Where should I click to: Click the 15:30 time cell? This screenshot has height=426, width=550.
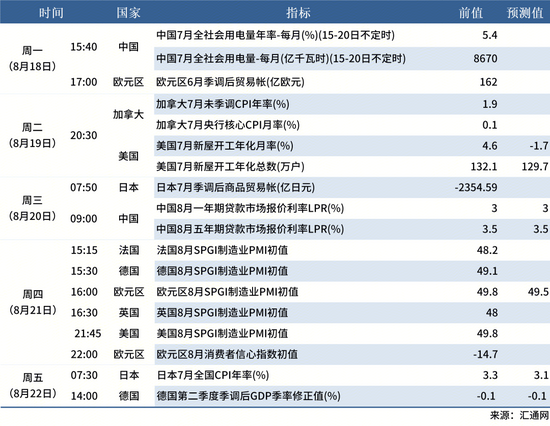tap(84, 271)
